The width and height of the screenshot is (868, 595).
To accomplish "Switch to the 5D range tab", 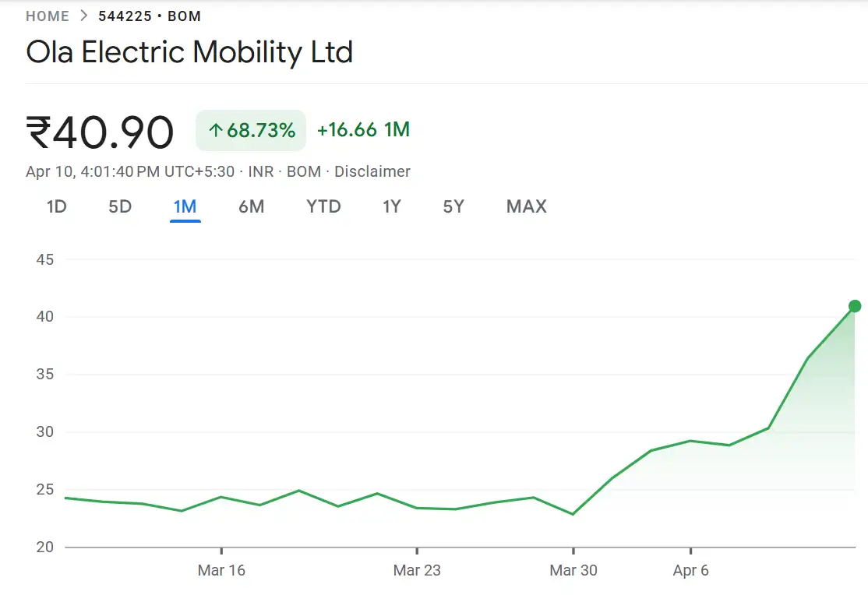I will click(x=120, y=206).
